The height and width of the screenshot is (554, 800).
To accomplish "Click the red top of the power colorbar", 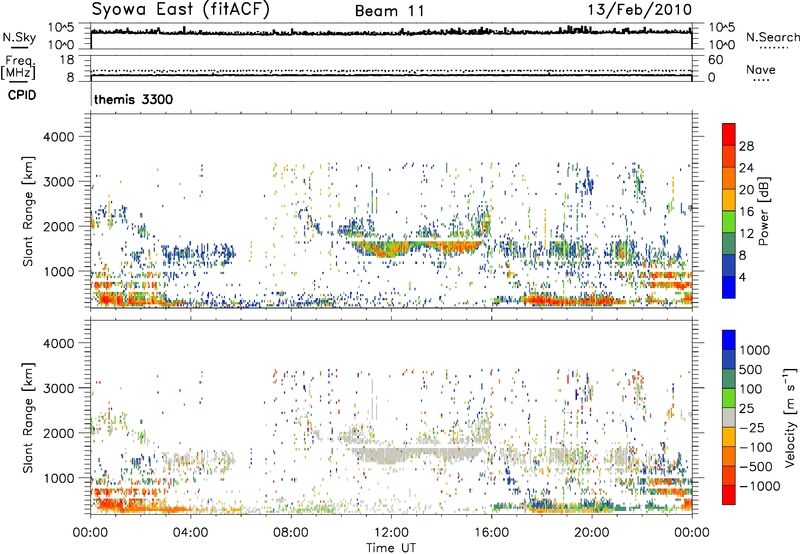I will coord(729,134).
